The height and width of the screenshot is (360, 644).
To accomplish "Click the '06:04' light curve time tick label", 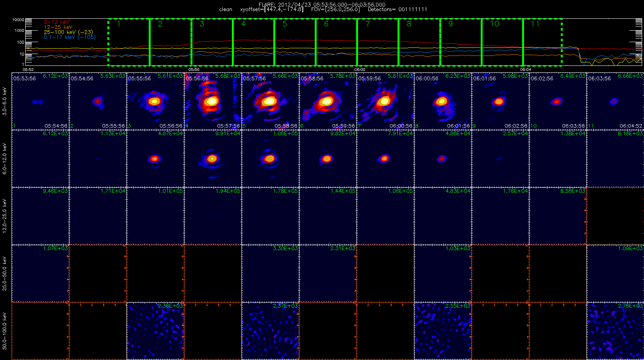I will pyautogui.click(x=526, y=70).
